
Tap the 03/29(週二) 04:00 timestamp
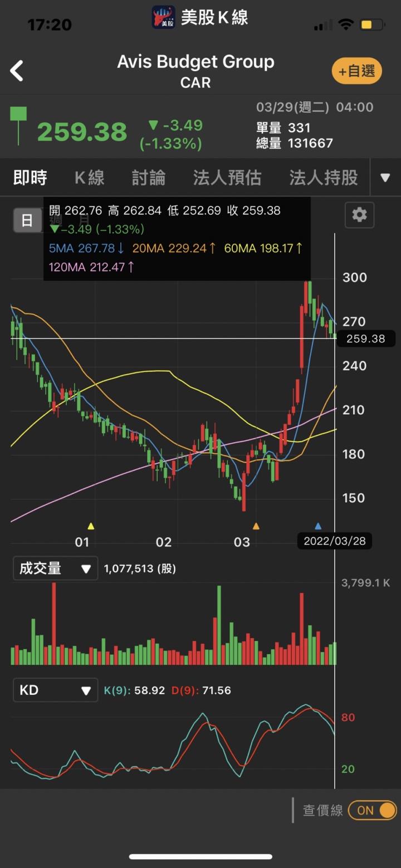315,107
